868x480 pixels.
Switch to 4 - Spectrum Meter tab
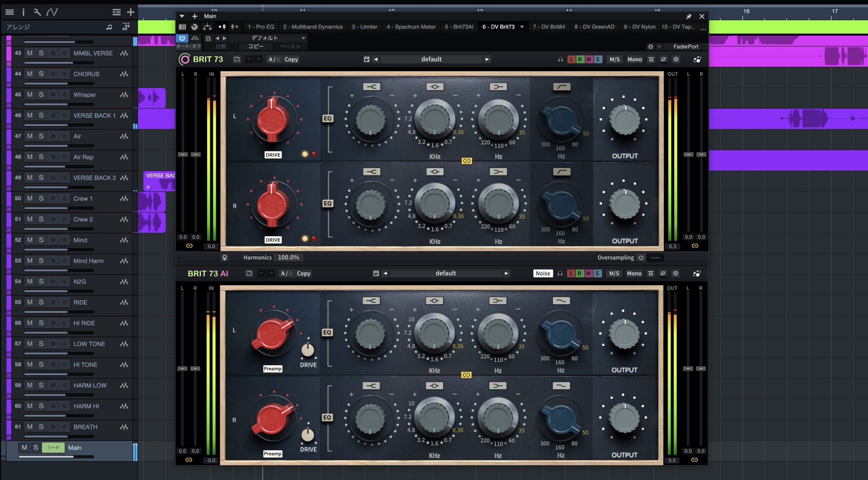[411, 27]
